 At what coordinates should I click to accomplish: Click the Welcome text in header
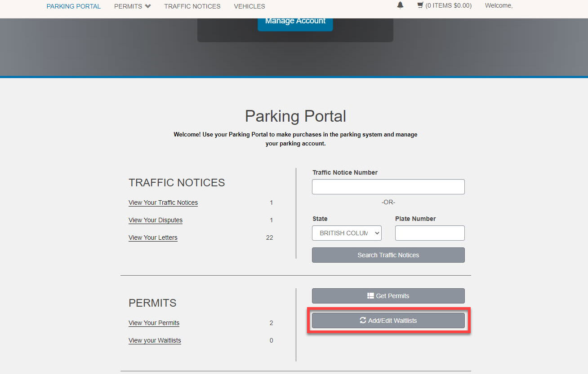click(499, 6)
